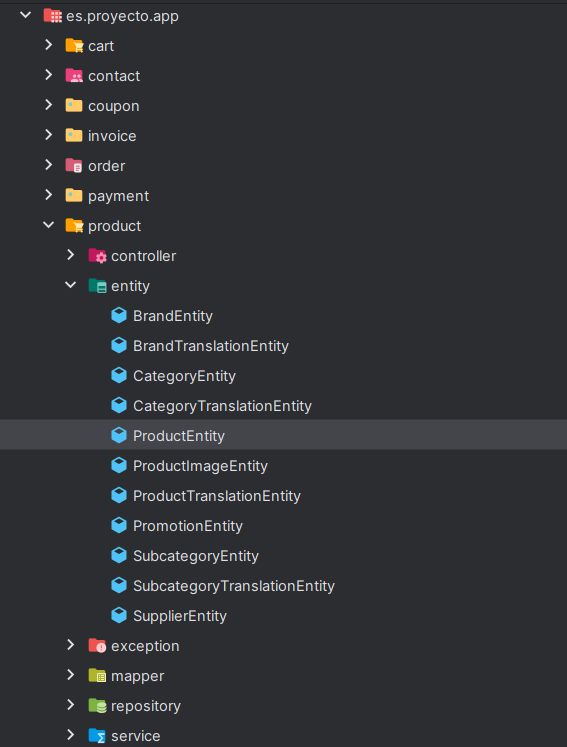Click the PromotionEntity class icon
567x747 pixels.
pos(119,525)
